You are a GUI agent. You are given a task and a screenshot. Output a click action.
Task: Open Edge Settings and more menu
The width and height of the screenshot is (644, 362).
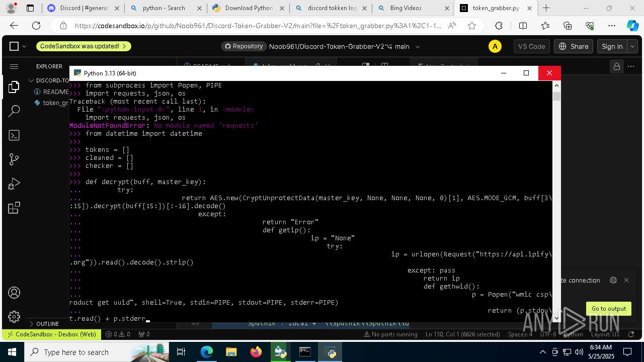point(612,26)
